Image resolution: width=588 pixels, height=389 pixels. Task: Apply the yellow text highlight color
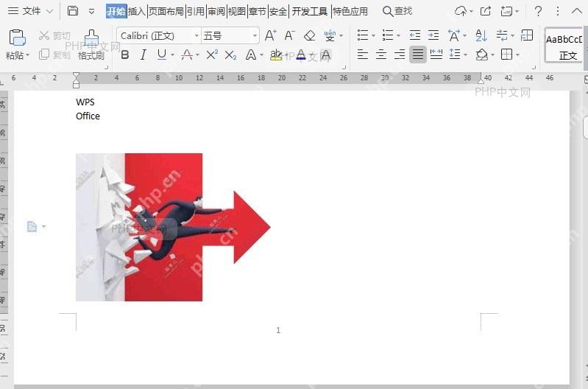276,55
